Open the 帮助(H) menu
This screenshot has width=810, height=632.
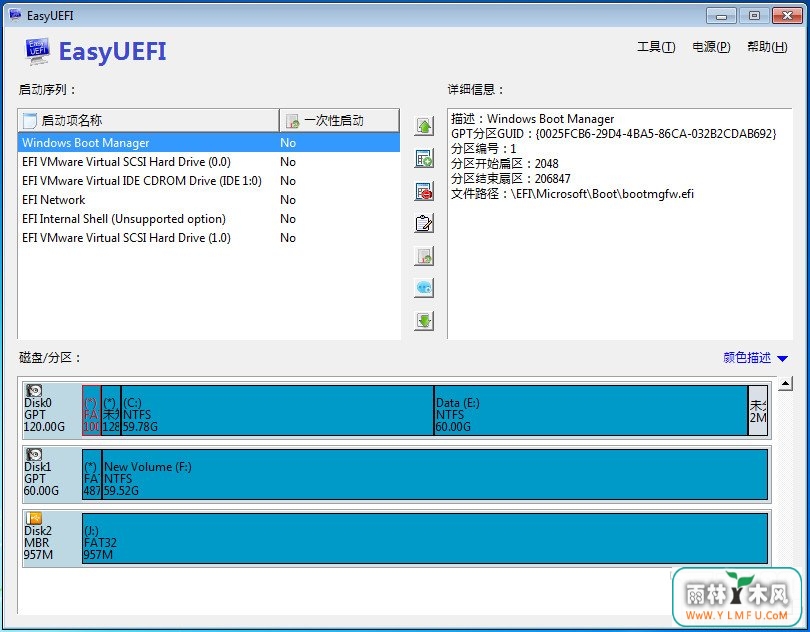point(767,47)
